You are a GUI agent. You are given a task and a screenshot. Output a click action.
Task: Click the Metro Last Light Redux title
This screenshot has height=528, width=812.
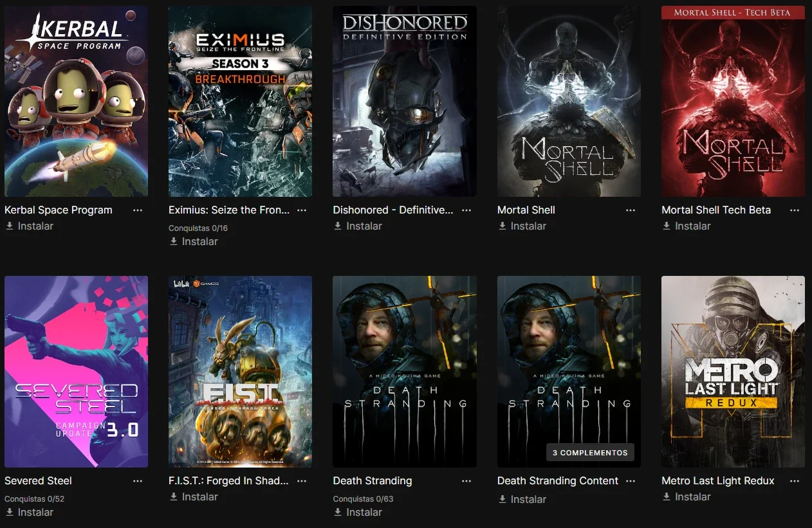718,481
